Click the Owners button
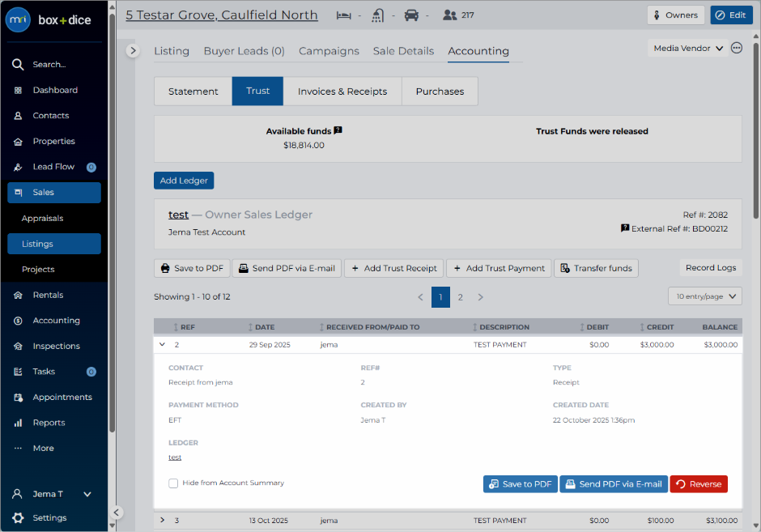The height and width of the screenshot is (532, 761). (x=675, y=15)
